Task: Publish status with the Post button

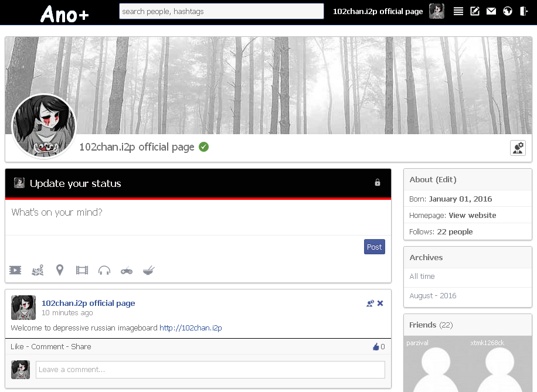Action: 375,247
